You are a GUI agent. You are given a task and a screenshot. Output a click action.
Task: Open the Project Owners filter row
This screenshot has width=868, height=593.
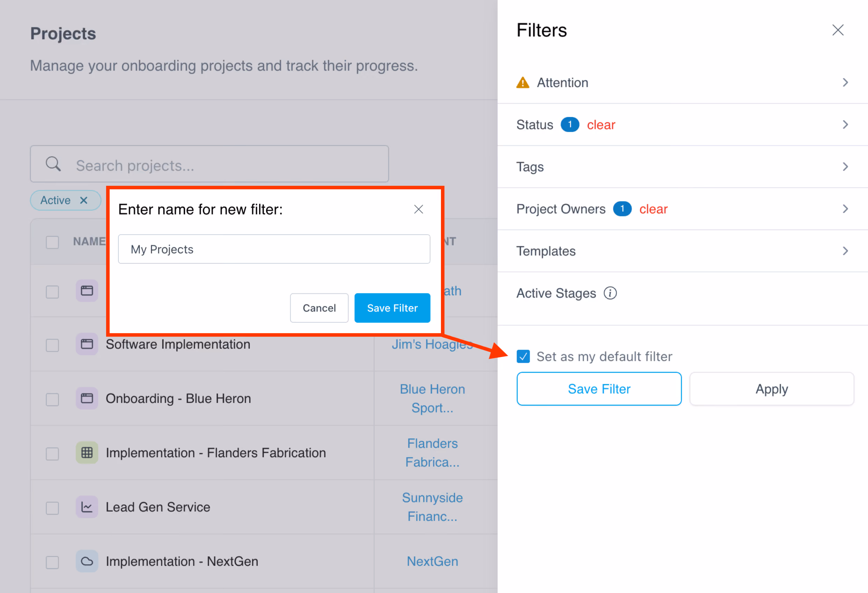(x=682, y=209)
